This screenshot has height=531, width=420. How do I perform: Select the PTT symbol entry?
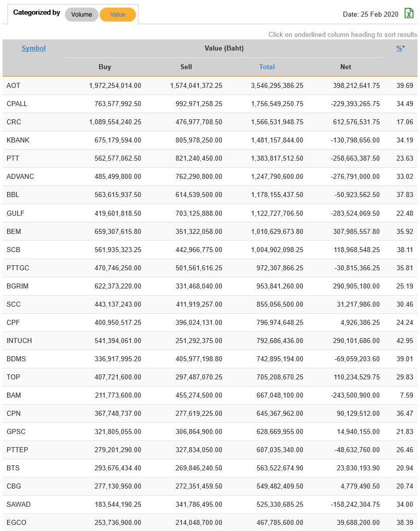(13, 159)
